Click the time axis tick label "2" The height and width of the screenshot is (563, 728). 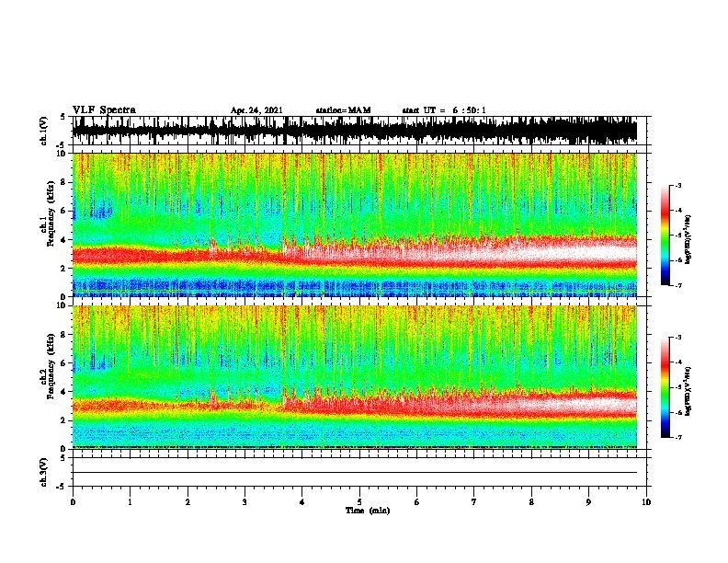pos(188,502)
